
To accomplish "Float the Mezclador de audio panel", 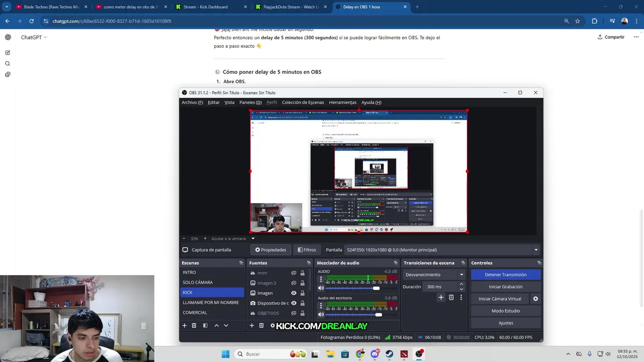I will pyautogui.click(x=395, y=263).
